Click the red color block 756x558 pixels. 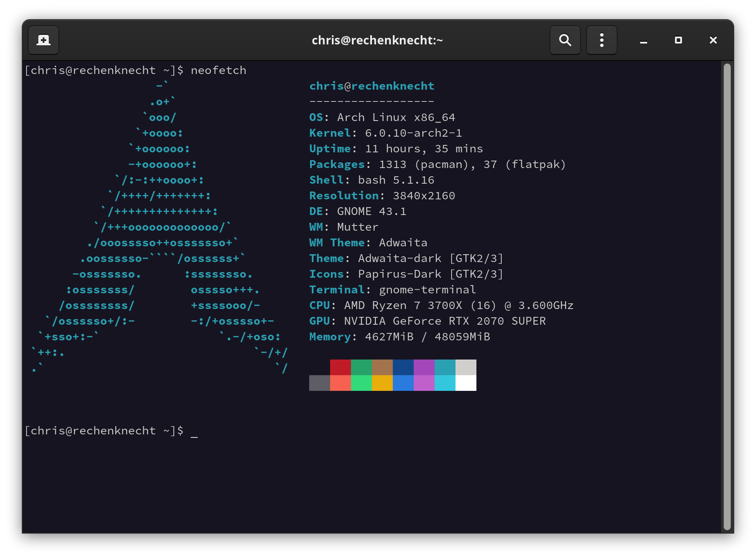341,367
